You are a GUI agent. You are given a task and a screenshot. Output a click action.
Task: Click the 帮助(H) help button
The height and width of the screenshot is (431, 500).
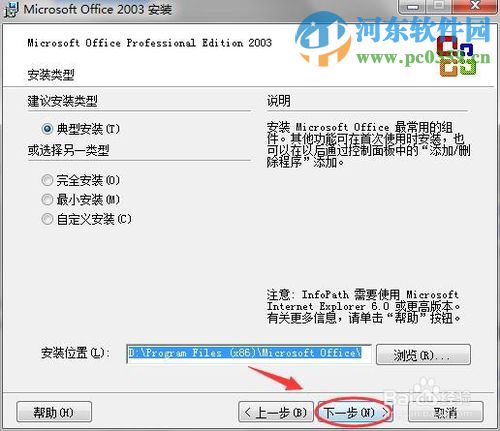[54, 412]
